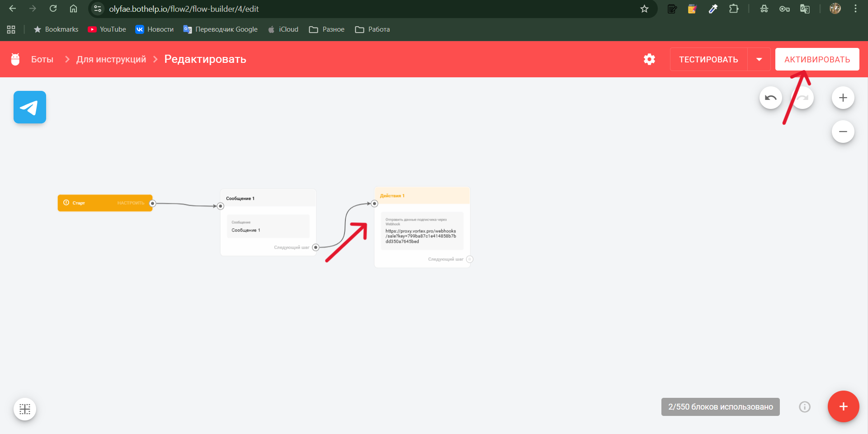This screenshot has width=868, height=434.
Task: Open flow settings gear icon
Action: (649, 59)
